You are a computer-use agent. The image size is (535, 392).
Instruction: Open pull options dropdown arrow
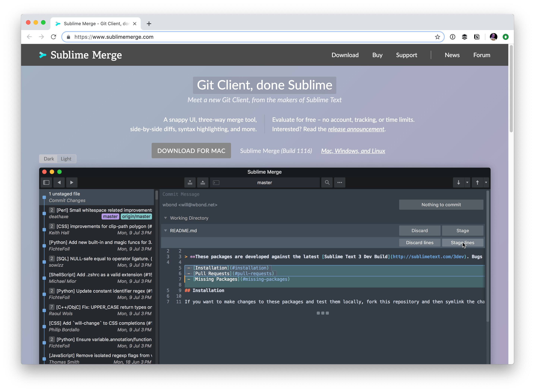(467, 182)
